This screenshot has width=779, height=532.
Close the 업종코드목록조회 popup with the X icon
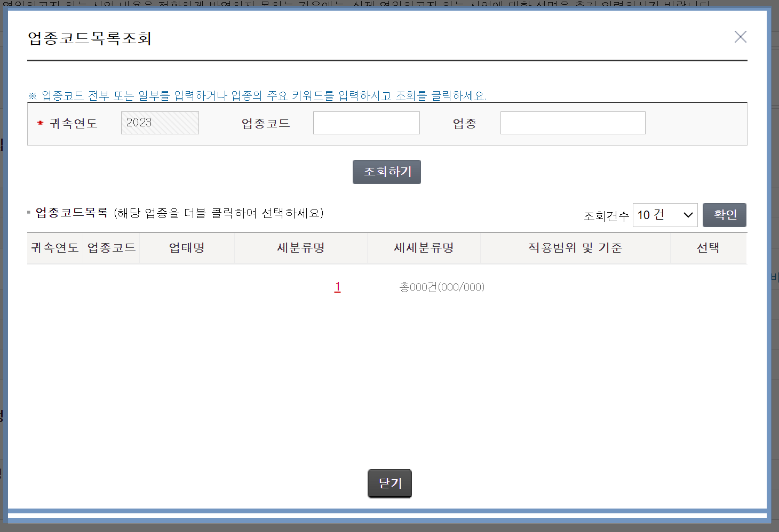tap(740, 37)
